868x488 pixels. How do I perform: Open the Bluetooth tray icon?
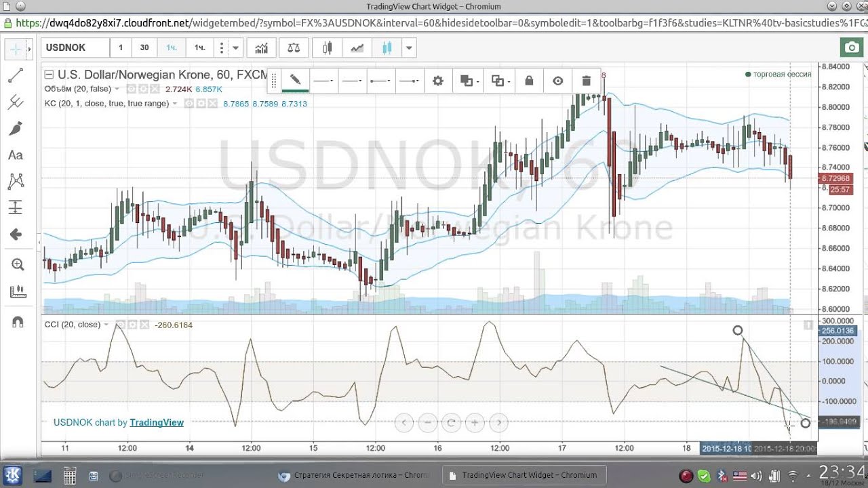(x=723, y=476)
